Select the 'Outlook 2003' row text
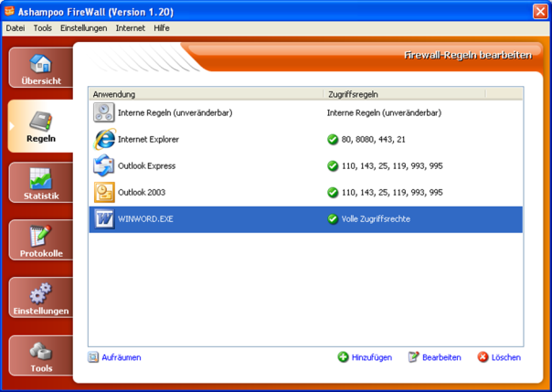This screenshot has height=392, width=552. pyautogui.click(x=142, y=193)
